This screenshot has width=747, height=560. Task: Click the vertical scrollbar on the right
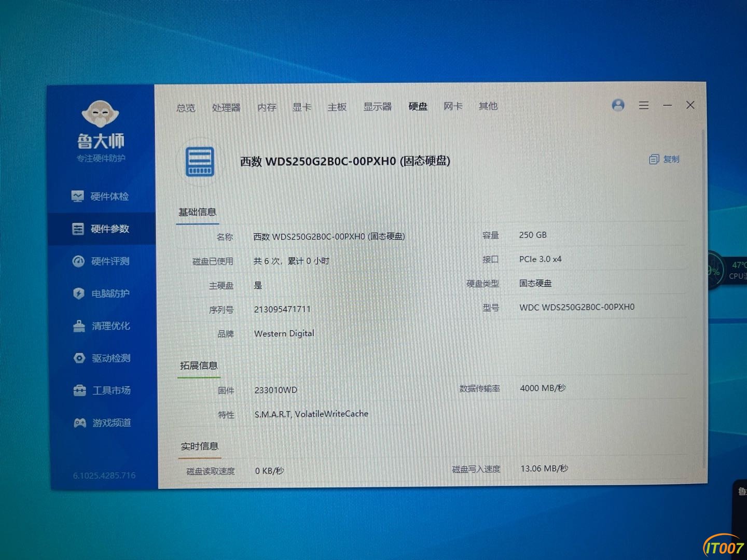(x=703, y=298)
